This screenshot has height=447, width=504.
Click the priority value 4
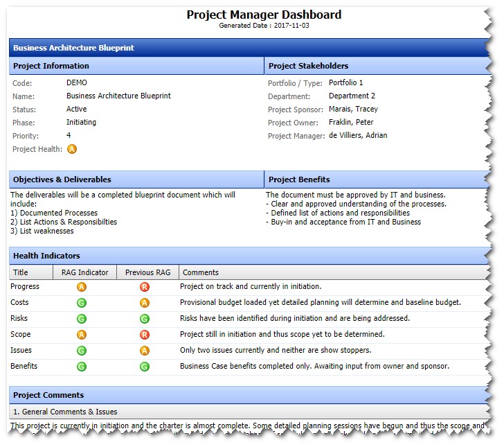tap(69, 135)
